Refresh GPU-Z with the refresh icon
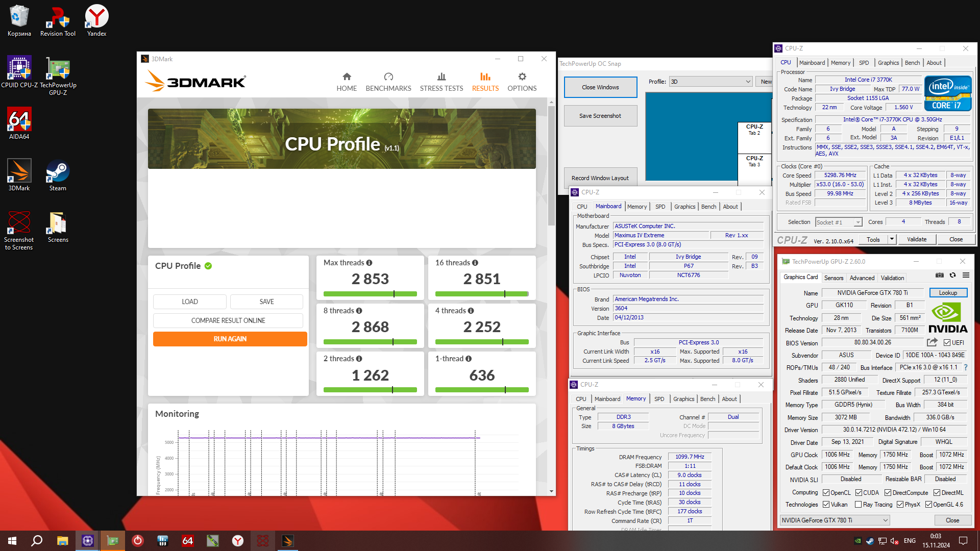 [952, 275]
